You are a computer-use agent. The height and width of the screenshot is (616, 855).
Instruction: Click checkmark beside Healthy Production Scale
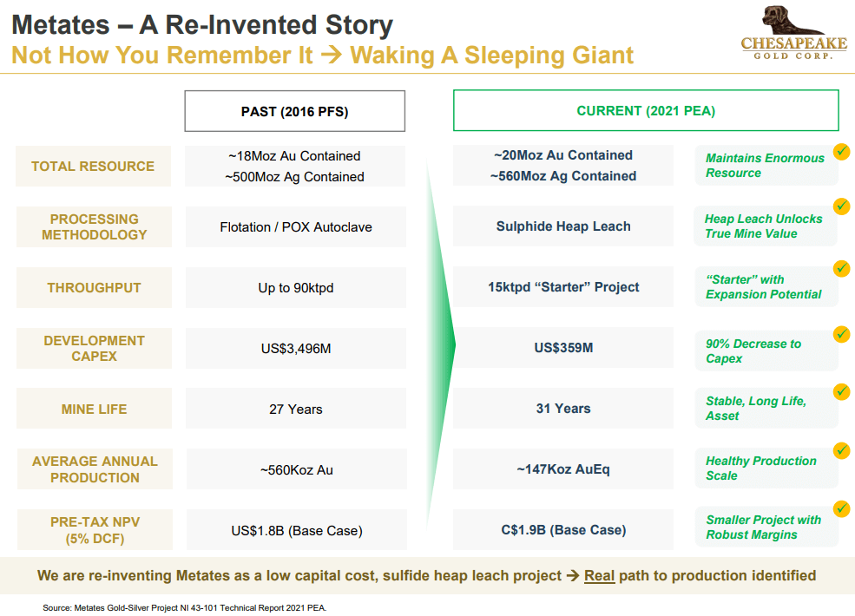[841, 450]
